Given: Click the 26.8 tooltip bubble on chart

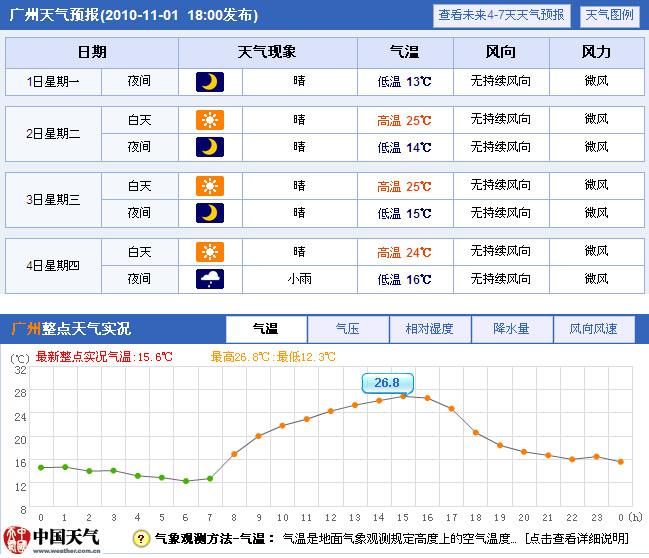Looking at the screenshot, I should (x=387, y=383).
